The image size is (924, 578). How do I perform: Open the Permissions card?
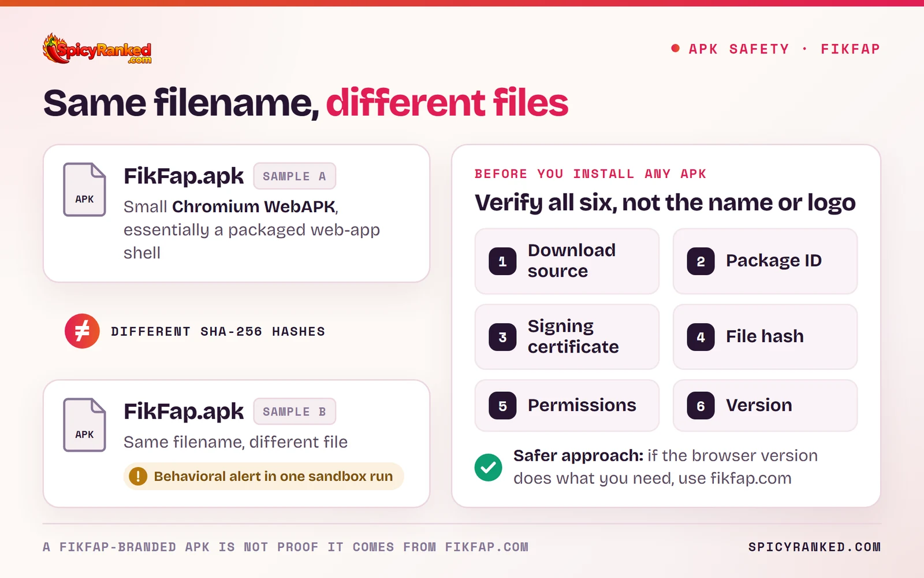[x=567, y=406]
